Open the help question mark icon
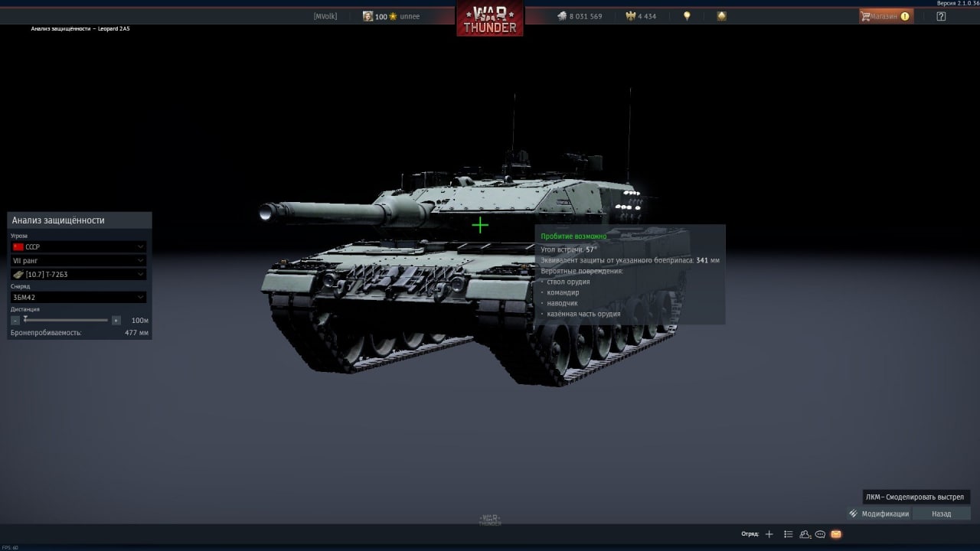 pos(941,16)
